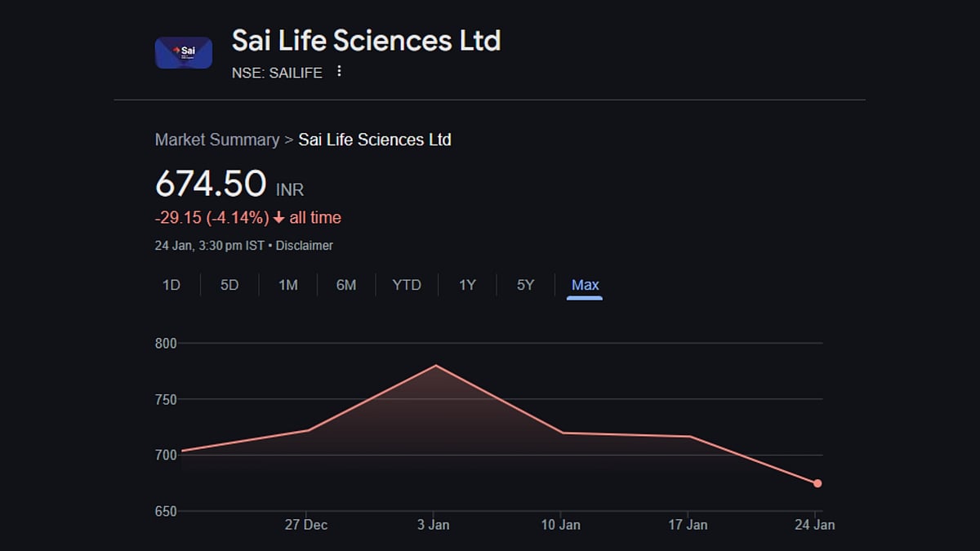View the 5Y chart range
The height and width of the screenshot is (551, 980).
525,285
